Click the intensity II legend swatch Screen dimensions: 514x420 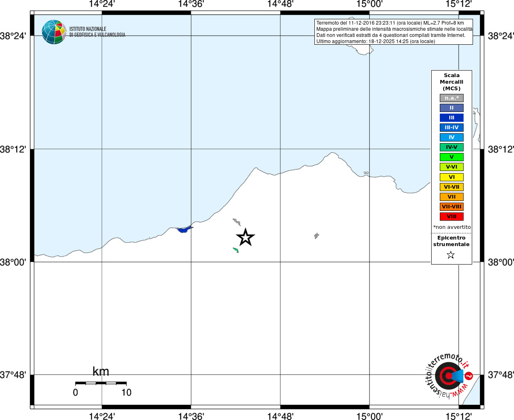pyautogui.click(x=452, y=108)
